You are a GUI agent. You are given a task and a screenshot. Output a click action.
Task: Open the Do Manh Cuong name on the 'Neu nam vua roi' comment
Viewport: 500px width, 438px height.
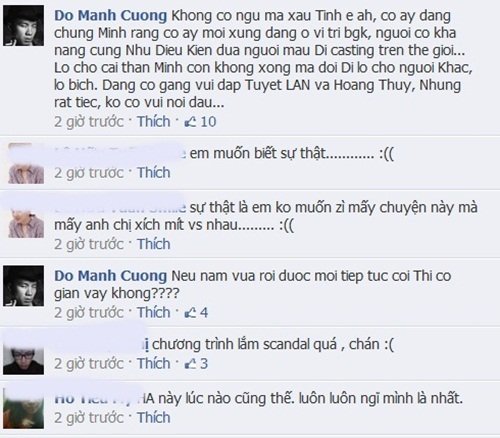pos(110,276)
